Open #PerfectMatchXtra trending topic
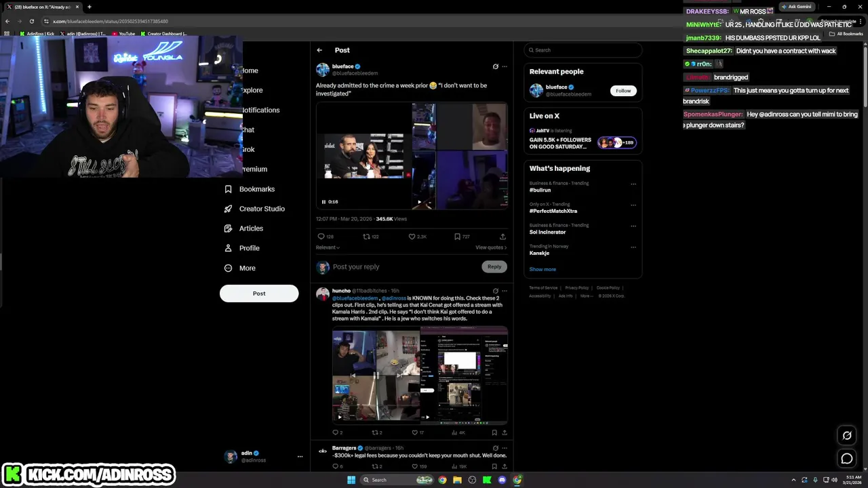 [x=553, y=211]
